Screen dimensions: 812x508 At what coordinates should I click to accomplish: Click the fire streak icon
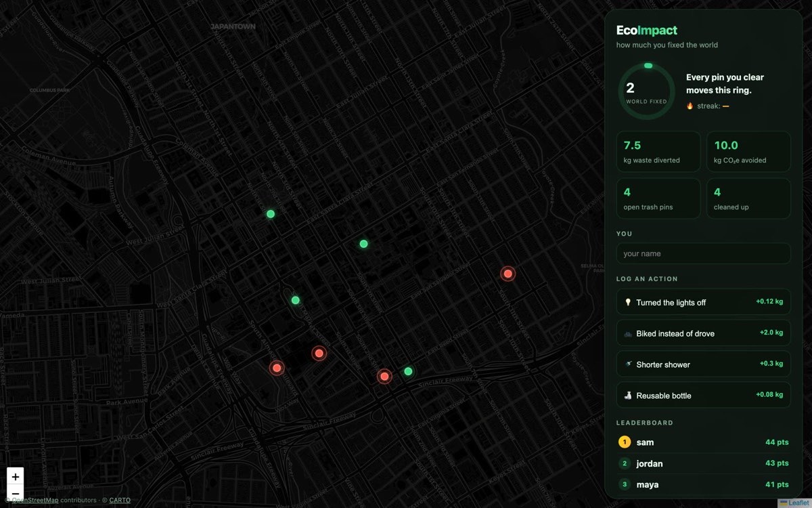690,106
